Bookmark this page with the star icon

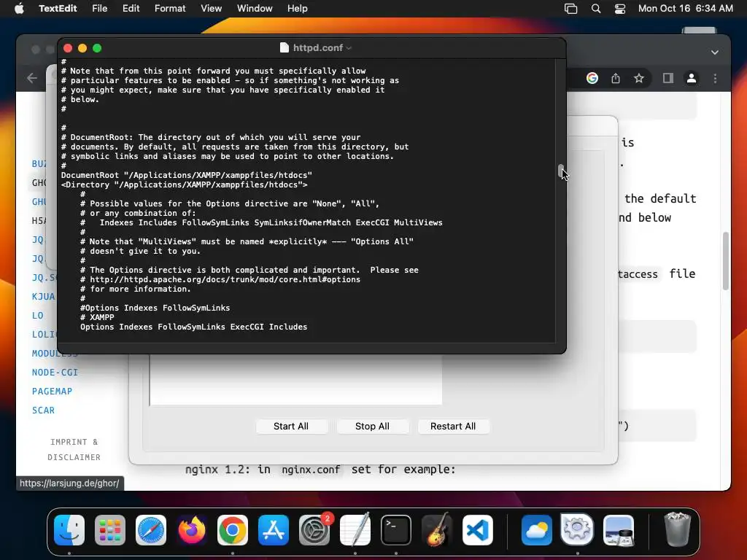tap(639, 78)
